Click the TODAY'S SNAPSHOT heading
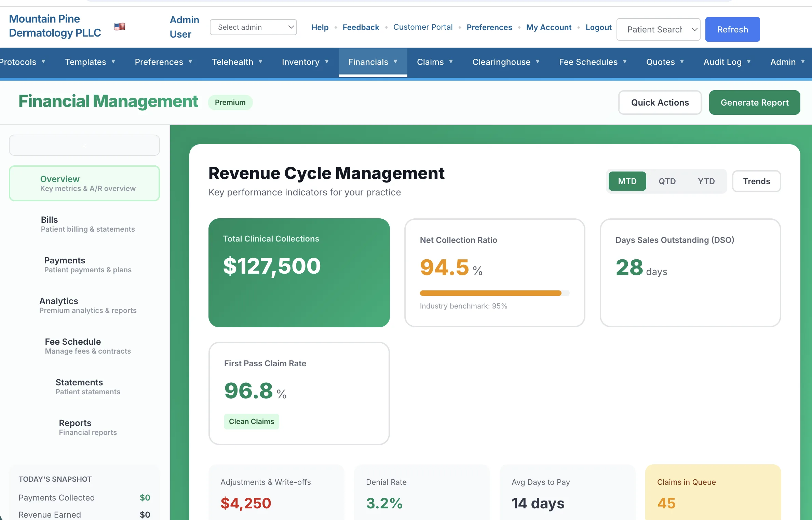The width and height of the screenshot is (812, 520). (55, 479)
